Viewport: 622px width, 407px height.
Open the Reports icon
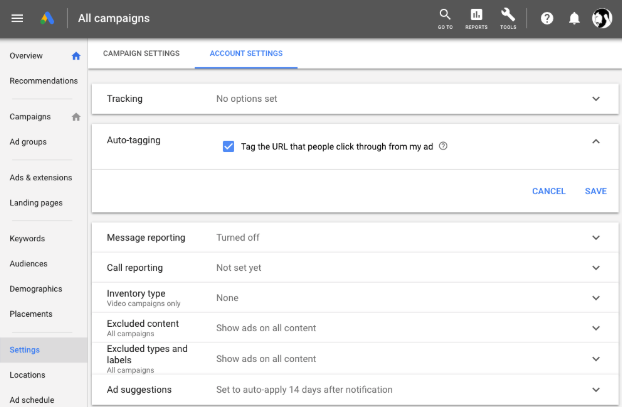coord(476,19)
